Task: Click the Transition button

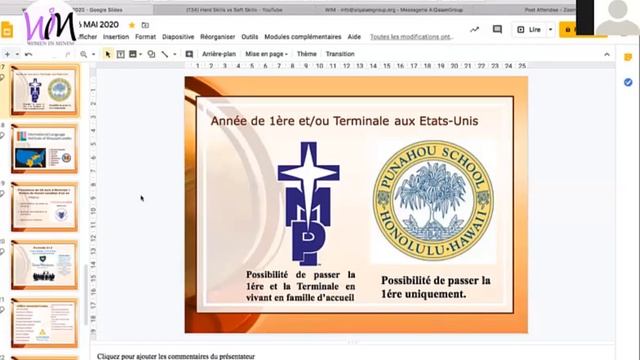Action: [x=340, y=54]
